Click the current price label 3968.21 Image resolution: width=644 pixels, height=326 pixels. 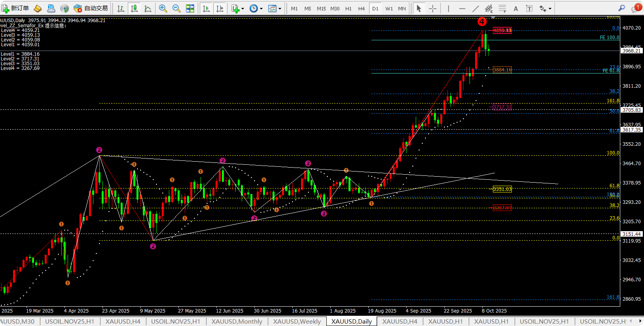pyautogui.click(x=631, y=51)
